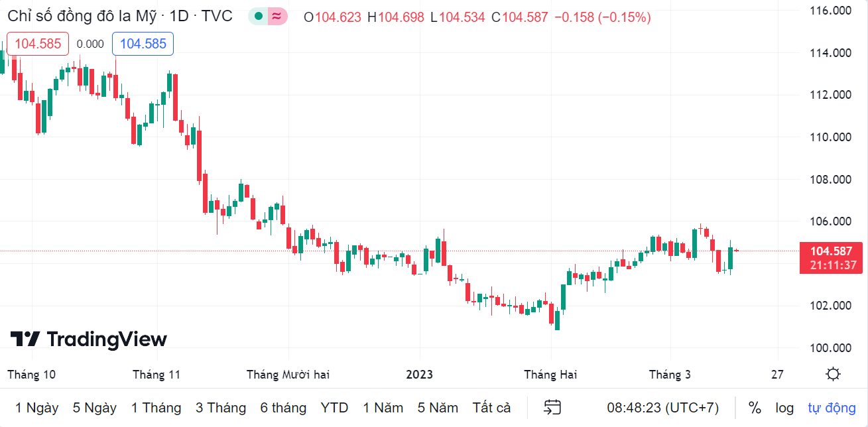Toggle log scale mode
Screen dimensions: 868x427
pyautogui.click(x=784, y=407)
